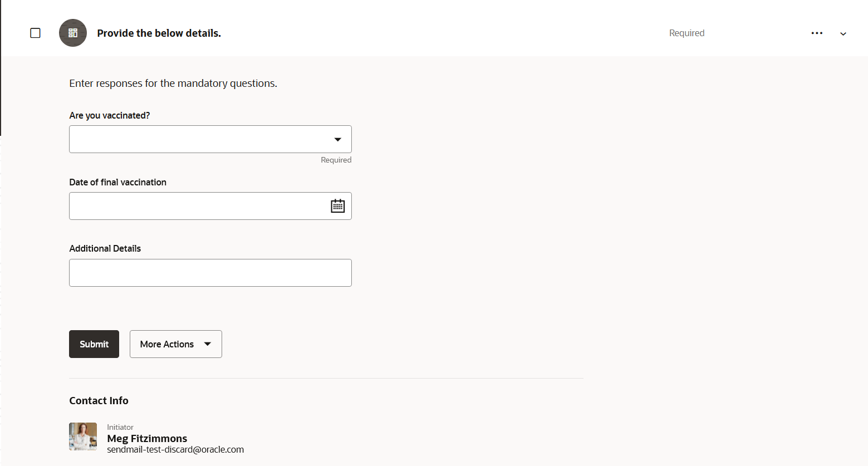Click the Required status in the task header
The image size is (868, 466).
(686, 33)
